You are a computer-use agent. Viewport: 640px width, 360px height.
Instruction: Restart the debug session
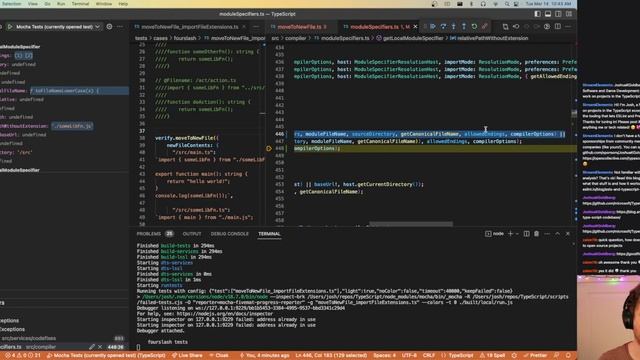(474, 27)
